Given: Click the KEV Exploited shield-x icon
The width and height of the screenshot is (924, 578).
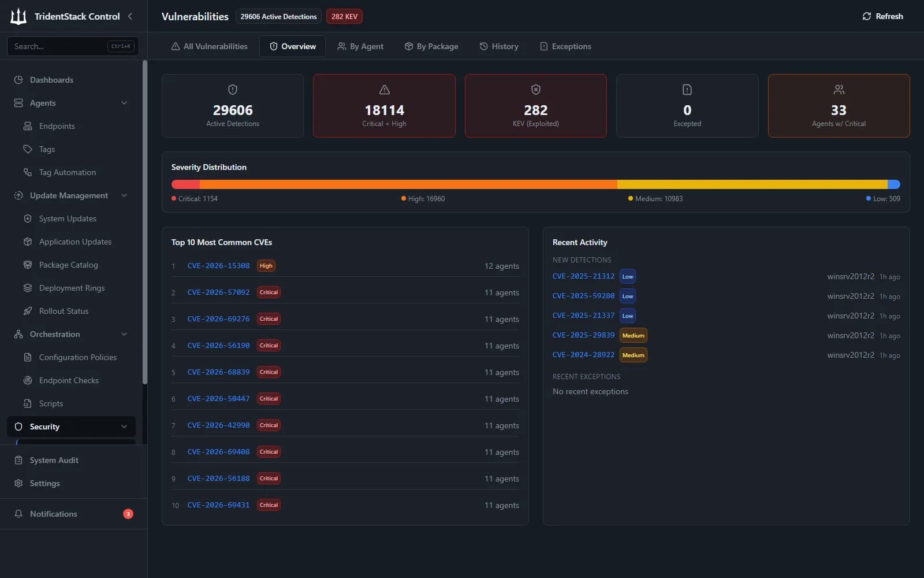Looking at the screenshot, I should pos(536,90).
